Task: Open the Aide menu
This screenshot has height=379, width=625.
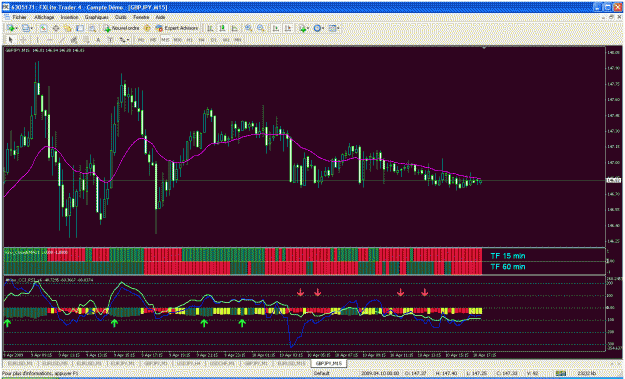Action: [160, 17]
